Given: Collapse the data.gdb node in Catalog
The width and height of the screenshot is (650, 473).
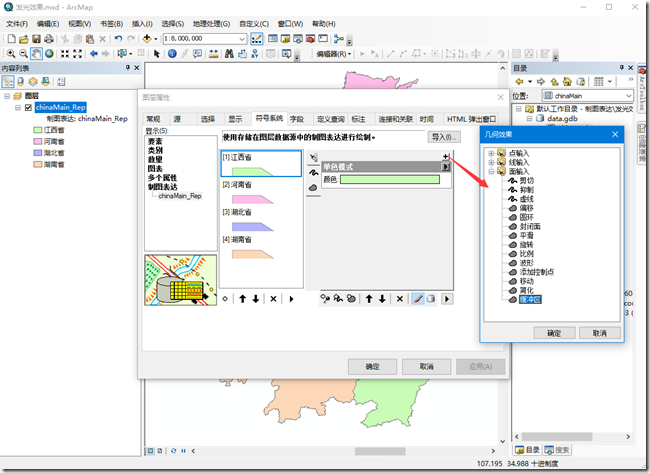Looking at the screenshot, I should pos(530,119).
